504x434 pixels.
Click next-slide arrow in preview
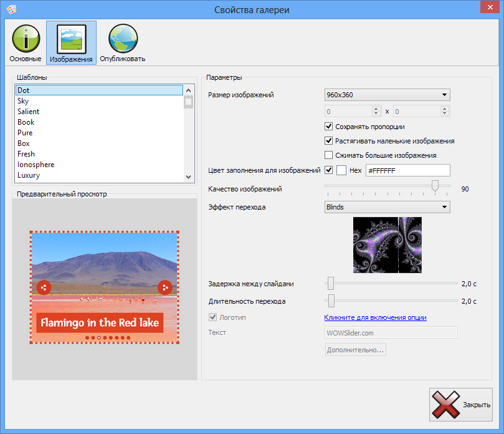point(165,287)
